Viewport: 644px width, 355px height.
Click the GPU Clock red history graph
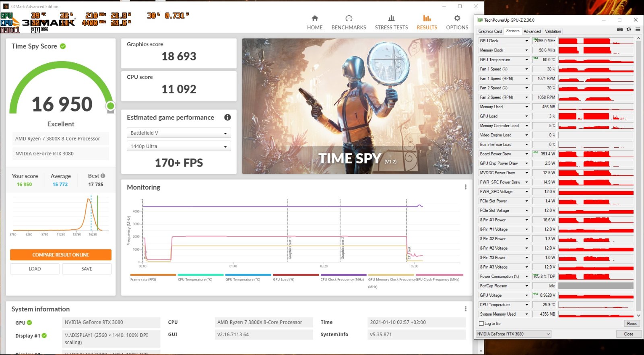[x=596, y=41]
